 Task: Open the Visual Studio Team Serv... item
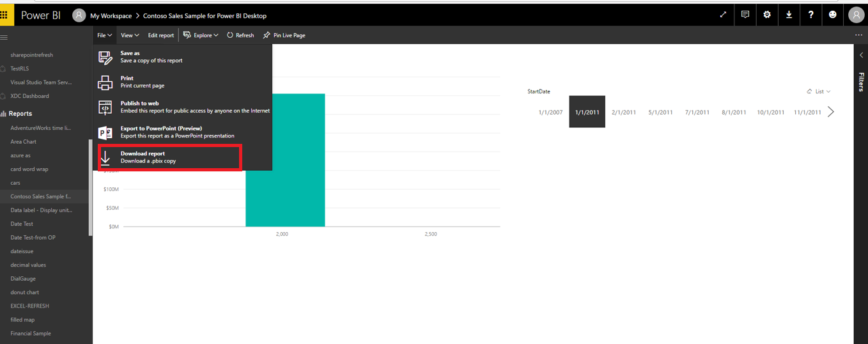41,82
